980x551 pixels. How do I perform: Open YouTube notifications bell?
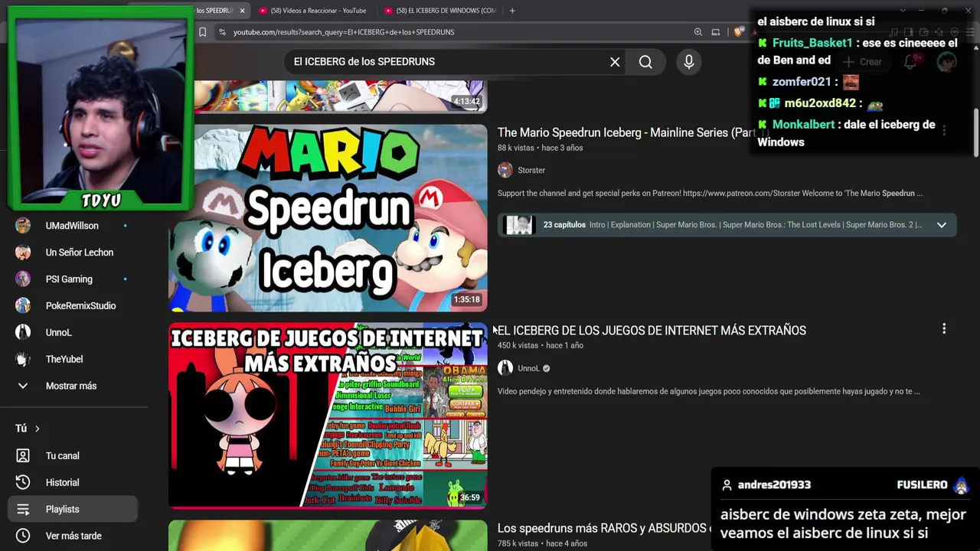pos(910,62)
